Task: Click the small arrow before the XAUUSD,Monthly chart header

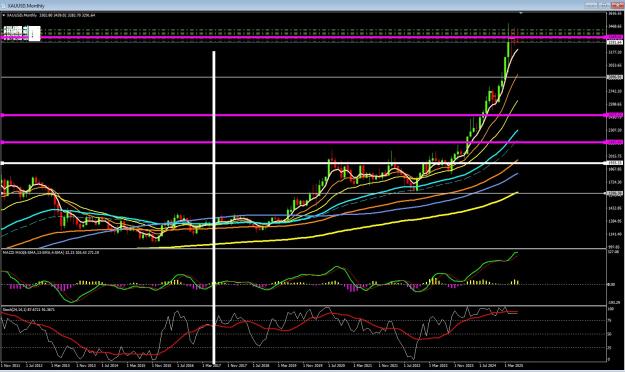Action: click(4, 16)
